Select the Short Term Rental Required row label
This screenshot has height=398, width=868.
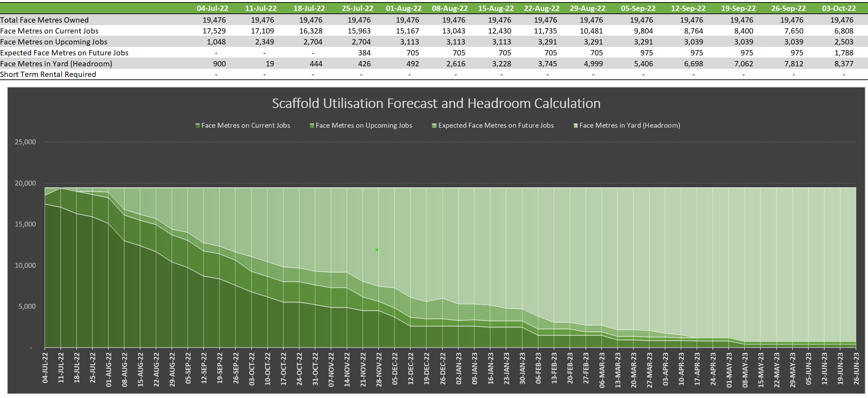[48, 74]
